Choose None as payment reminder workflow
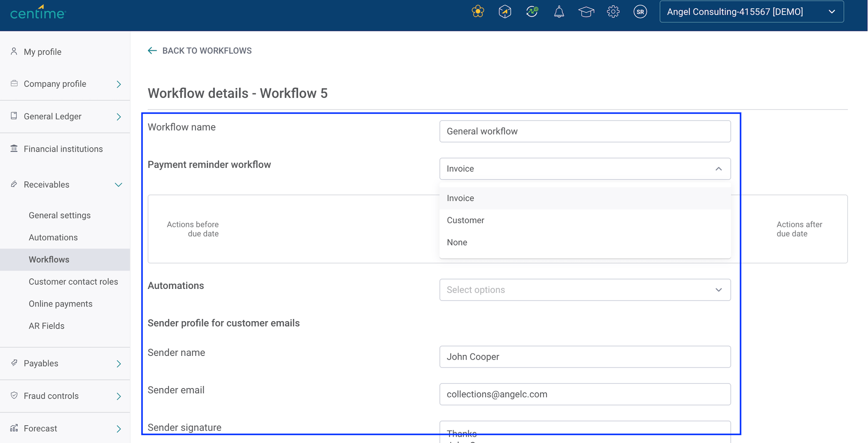Image resolution: width=868 pixels, height=443 pixels. pyautogui.click(x=456, y=242)
